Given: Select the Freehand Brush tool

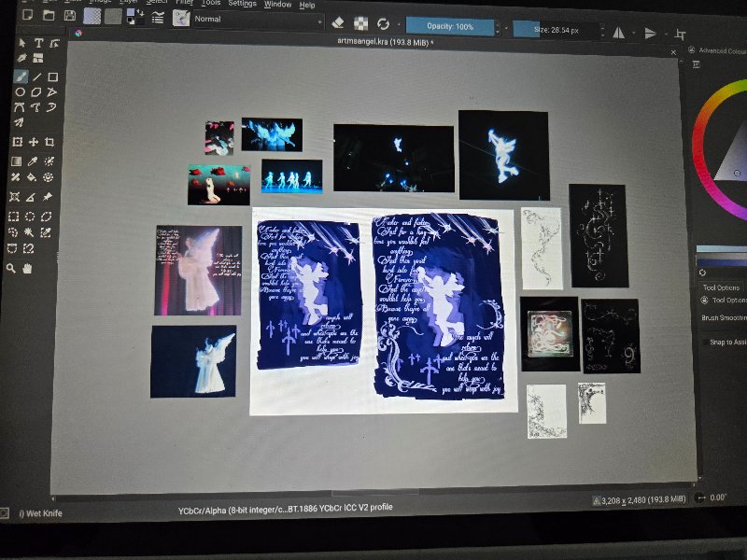Looking at the screenshot, I should (21, 77).
